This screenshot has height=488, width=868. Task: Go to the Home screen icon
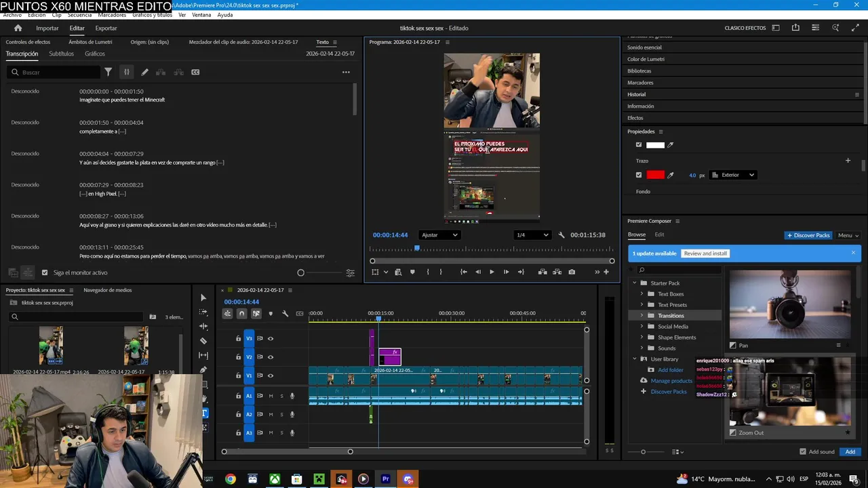(x=18, y=28)
